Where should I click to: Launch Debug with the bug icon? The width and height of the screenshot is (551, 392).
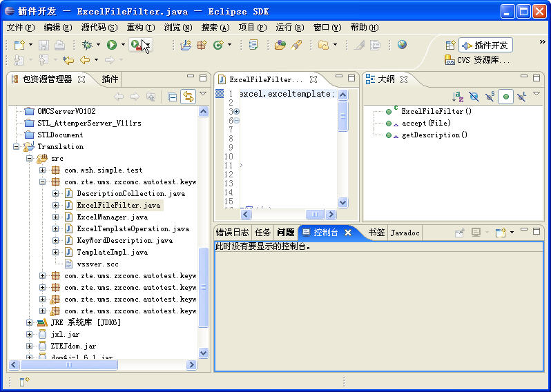(87, 45)
